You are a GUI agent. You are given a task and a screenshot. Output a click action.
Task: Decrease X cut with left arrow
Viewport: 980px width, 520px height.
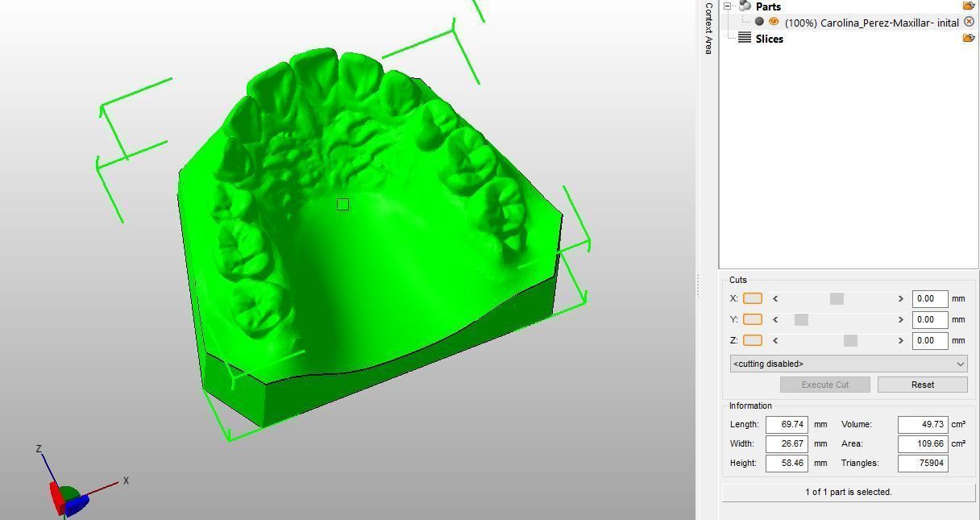coord(775,298)
